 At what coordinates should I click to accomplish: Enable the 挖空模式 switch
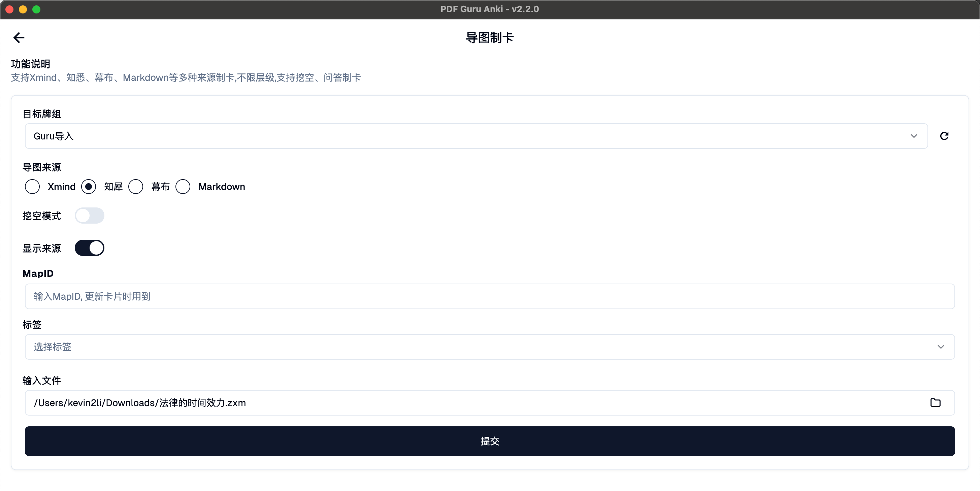(x=89, y=216)
